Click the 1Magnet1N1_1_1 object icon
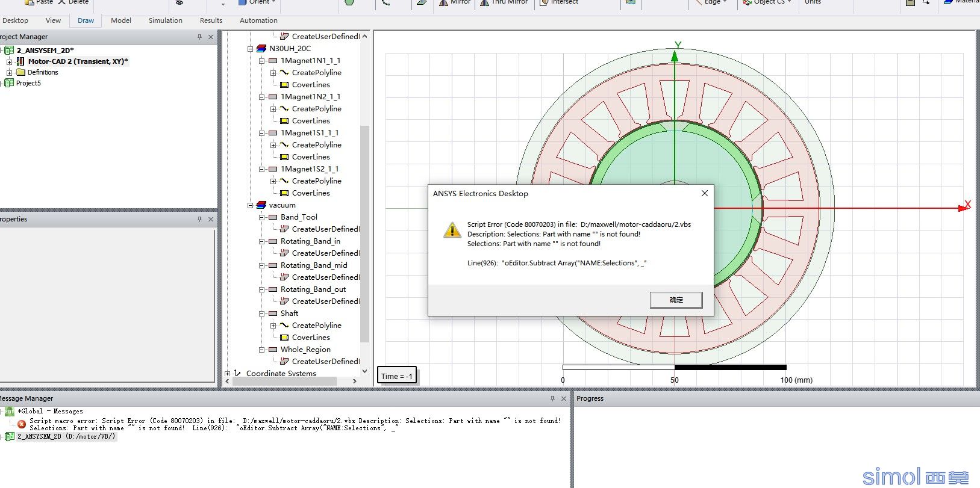The height and width of the screenshot is (488, 980). tap(273, 61)
